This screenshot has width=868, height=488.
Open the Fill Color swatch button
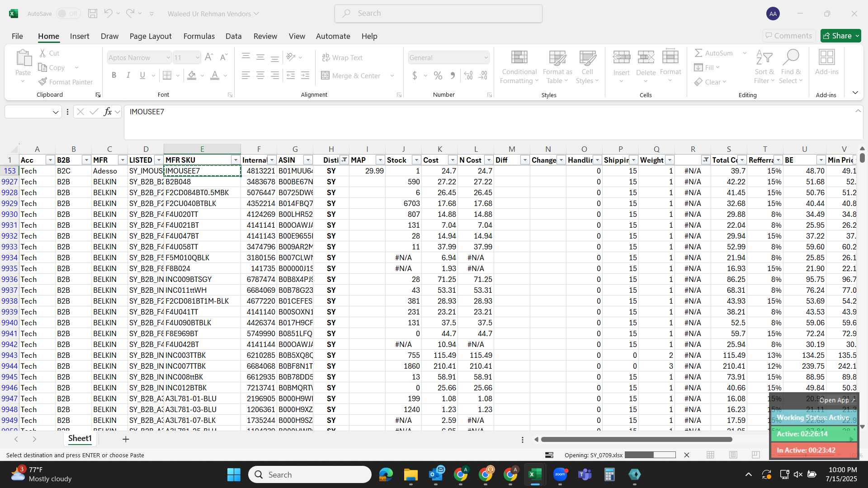pyautogui.click(x=192, y=75)
